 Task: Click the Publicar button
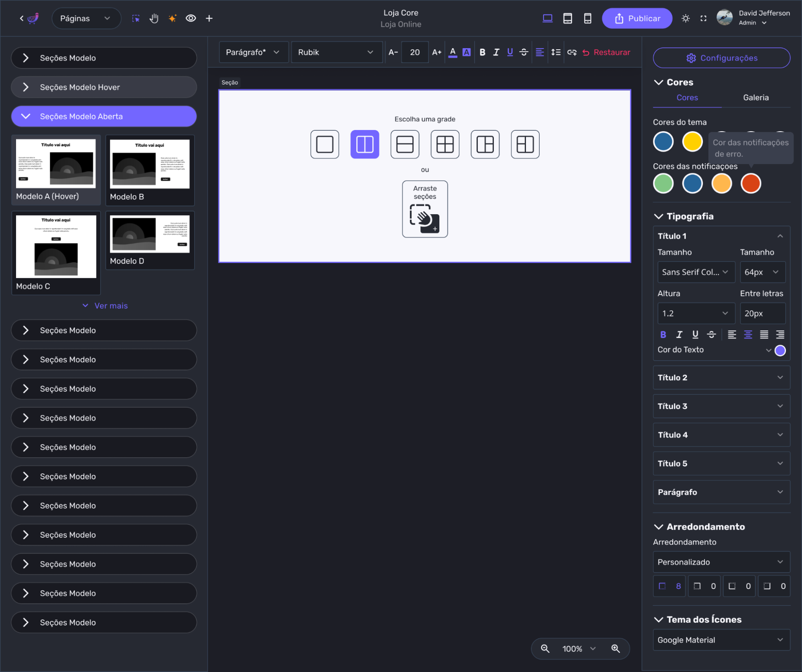(637, 18)
